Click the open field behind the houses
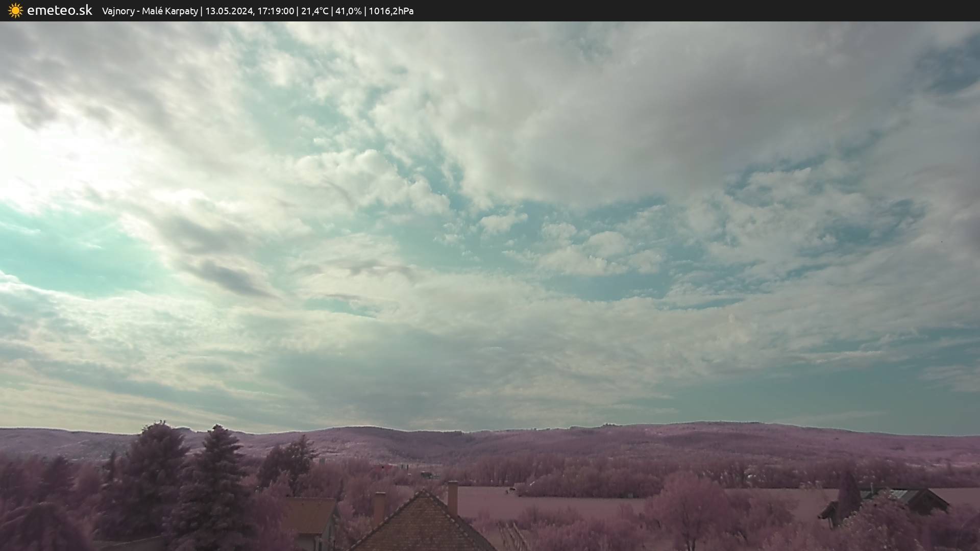The height and width of the screenshot is (551, 980). click(561, 505)
